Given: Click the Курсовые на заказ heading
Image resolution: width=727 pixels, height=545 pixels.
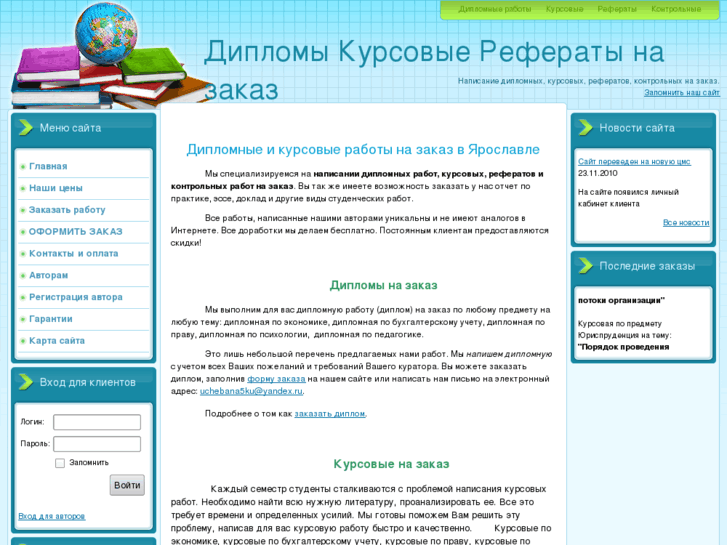Looking at the screenshot, I should pyautogui.click(x=391, y=464).
